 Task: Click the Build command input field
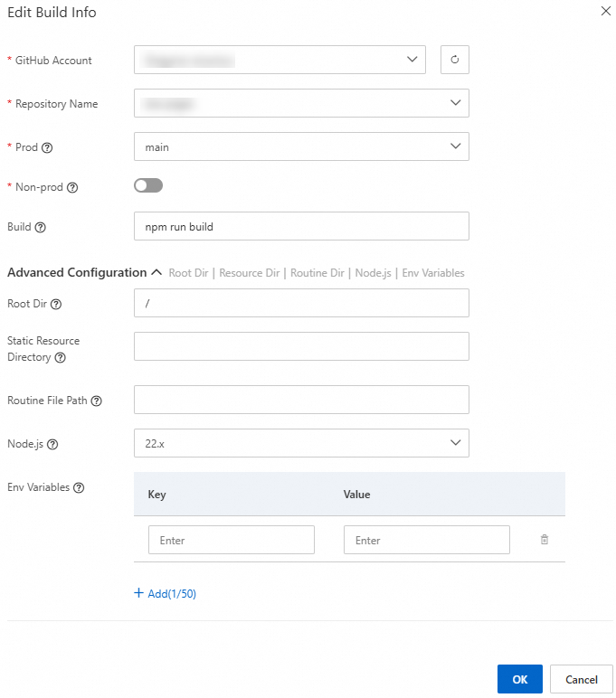coord(301,226)
